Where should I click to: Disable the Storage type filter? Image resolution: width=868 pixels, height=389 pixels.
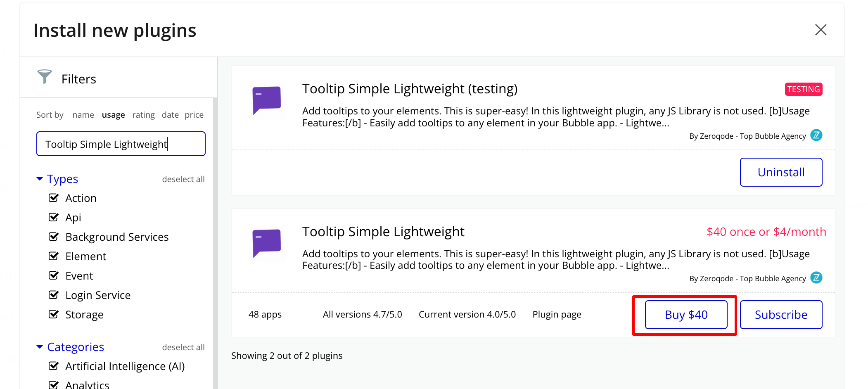[54, 314]
